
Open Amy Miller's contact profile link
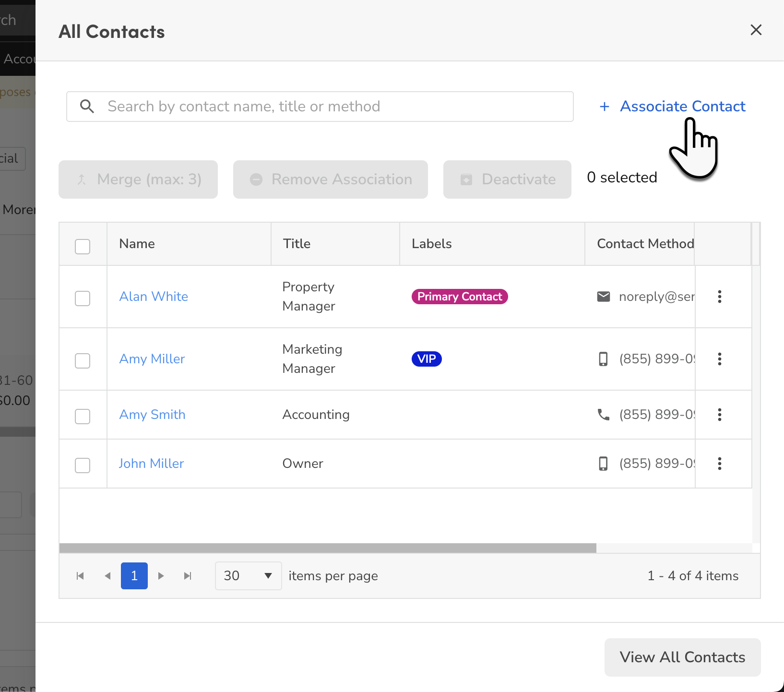click(152, 358)
